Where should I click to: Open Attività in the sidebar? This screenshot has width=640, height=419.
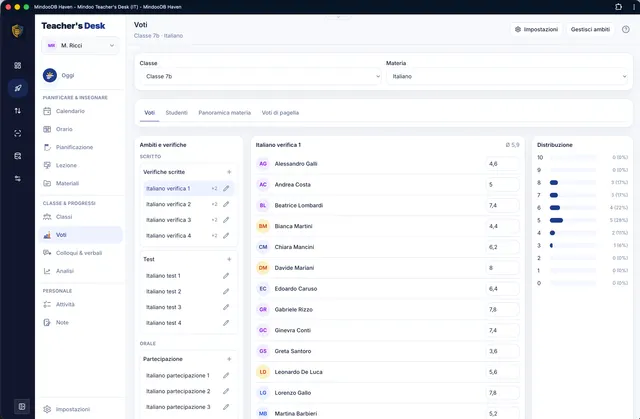tap(81, 304)
